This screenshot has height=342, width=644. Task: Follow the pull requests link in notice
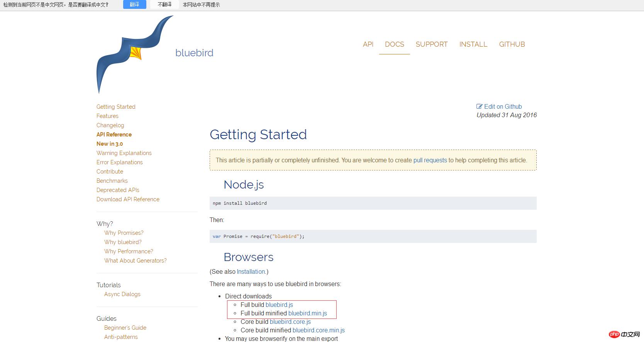(430, 160)
